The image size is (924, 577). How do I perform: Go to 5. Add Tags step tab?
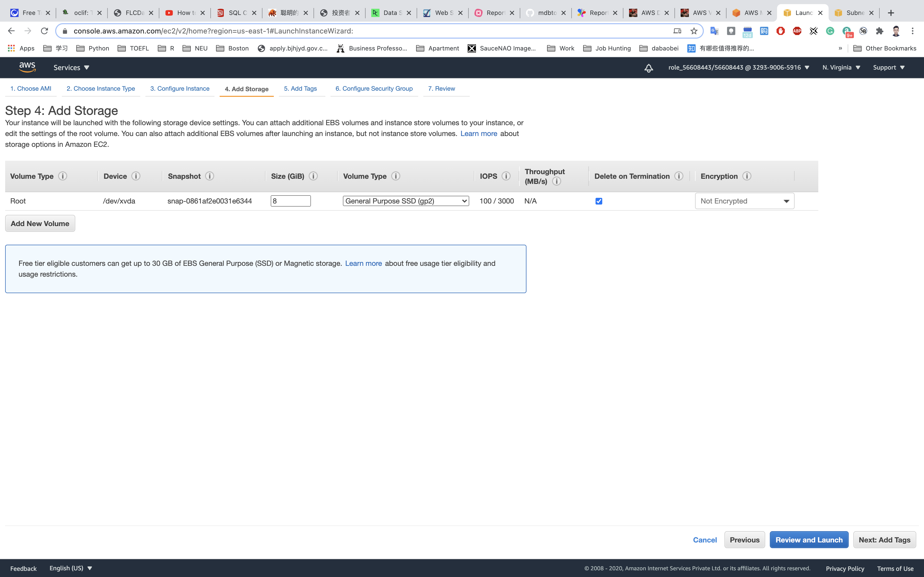tap(300, 89)
